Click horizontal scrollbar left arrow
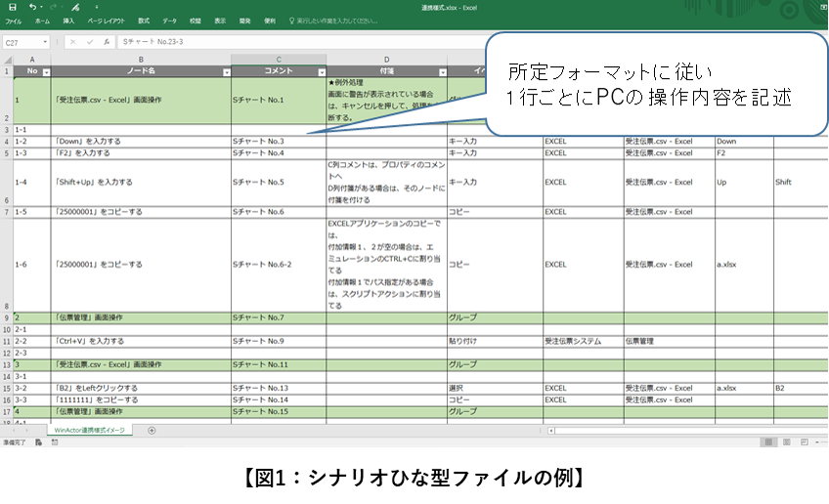Image resolution: width=829 pixels, height=504 pixels. pyautogui.click(x=551, y=431)
